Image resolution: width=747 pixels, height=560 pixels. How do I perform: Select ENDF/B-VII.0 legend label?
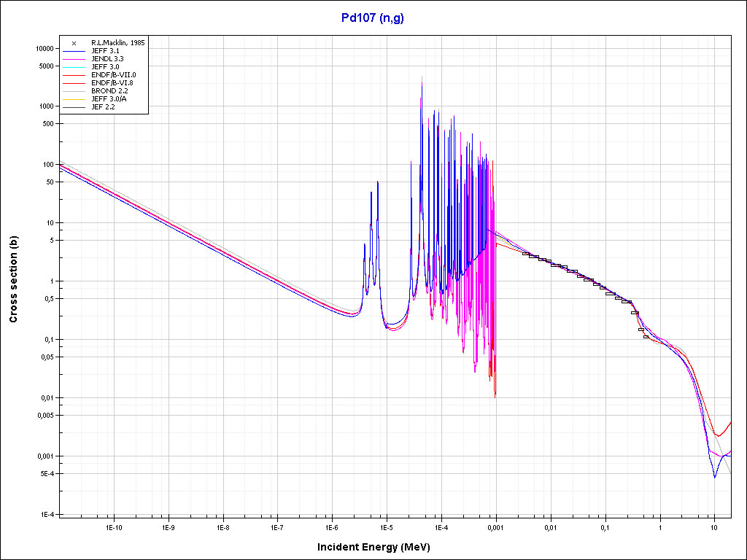[114, 75]
